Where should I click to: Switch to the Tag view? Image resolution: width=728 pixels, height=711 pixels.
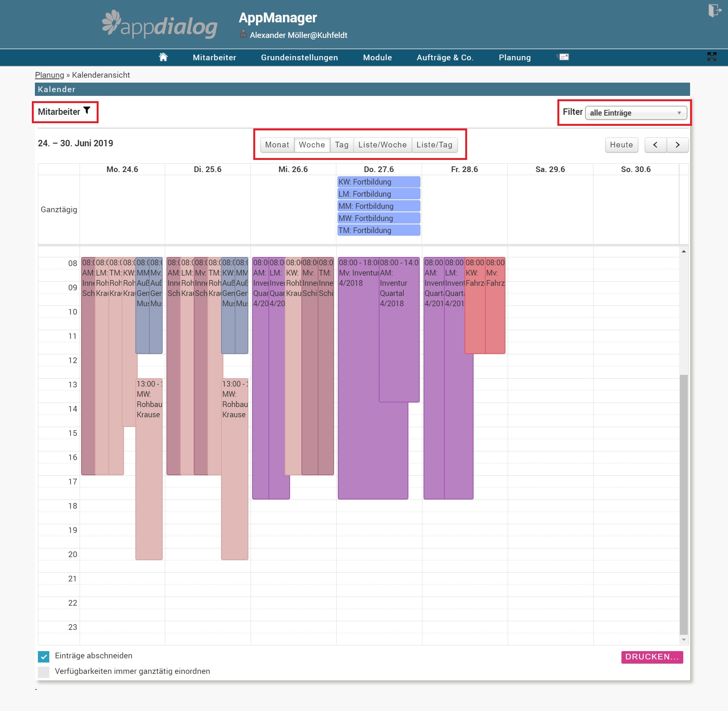[342, 145]
